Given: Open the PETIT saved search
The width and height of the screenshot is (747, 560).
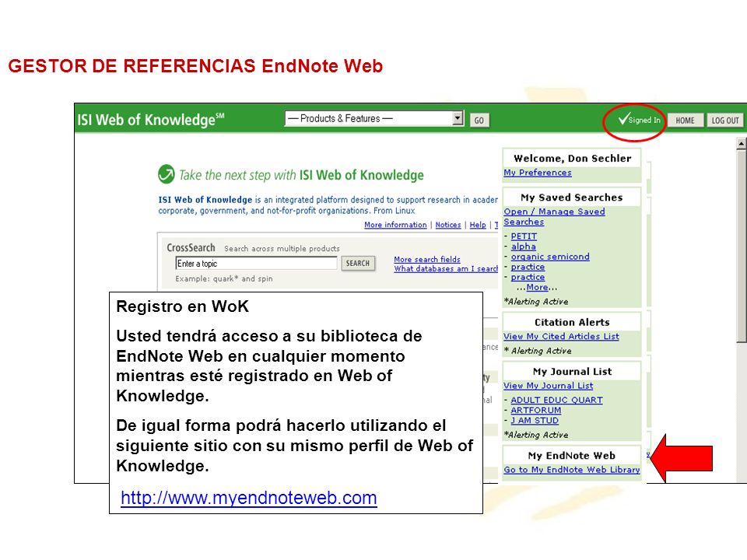Looking at the screenshot, I should tap(524, 236).
